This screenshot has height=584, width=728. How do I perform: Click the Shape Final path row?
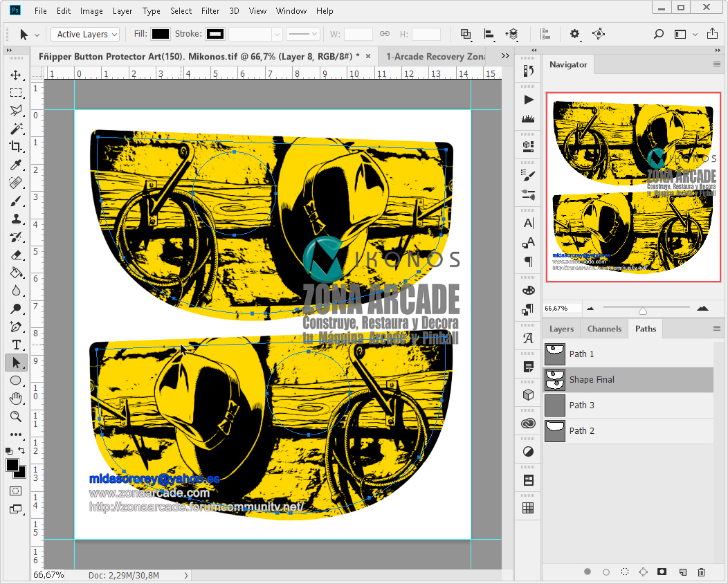[592, 379]
